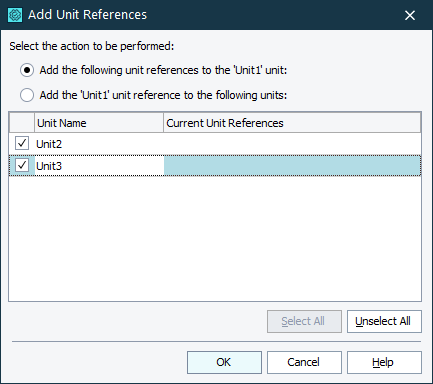Click the Cancel button
The width and height of the screenshot is (433, 384).
click(304, 362)
